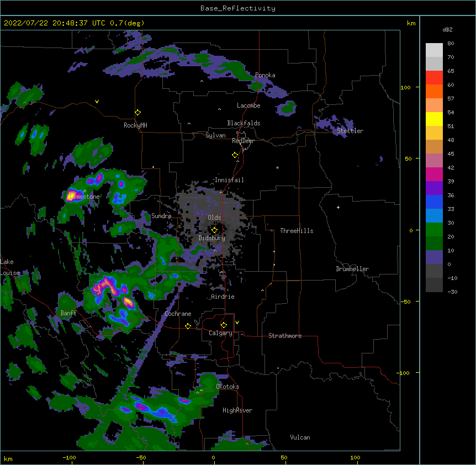This screenshot has width=476, height=465.
Task: Click the white plus marker north of Drumheller
Action: (x=338, y=207)
